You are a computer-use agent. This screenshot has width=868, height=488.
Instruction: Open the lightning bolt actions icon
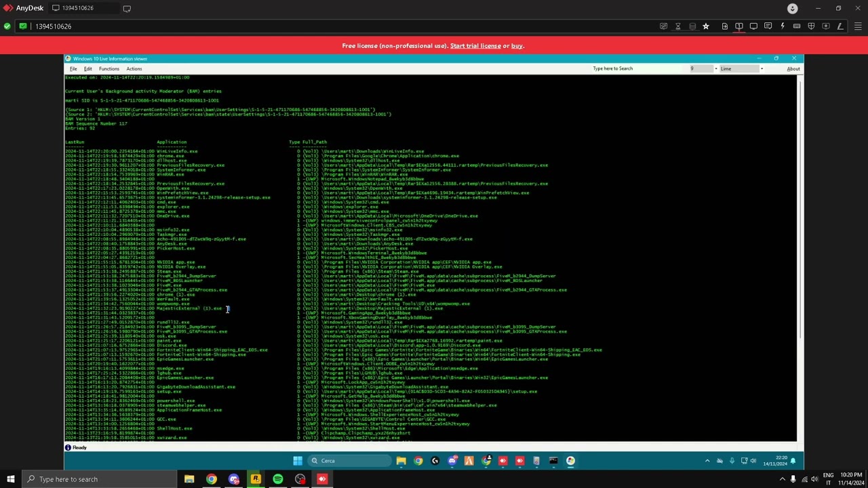tap(783, 26)
